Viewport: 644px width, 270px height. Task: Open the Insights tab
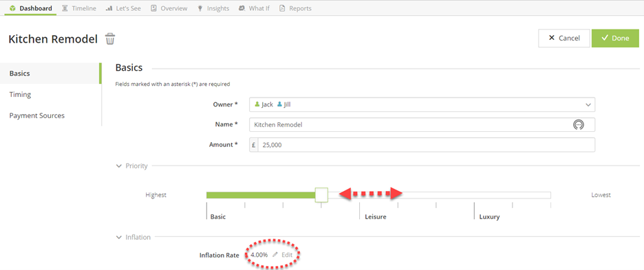[213, 8]
